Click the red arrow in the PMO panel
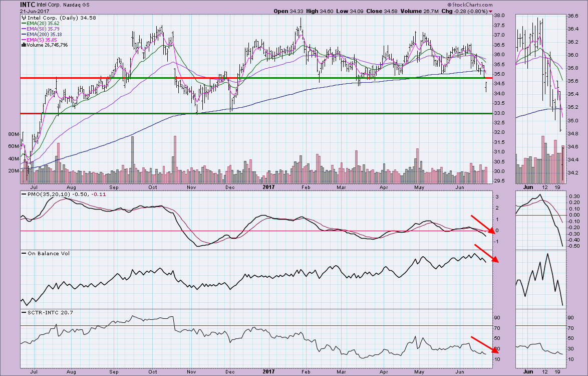Viewport: 588px width, 376px height. click(482, 224)
